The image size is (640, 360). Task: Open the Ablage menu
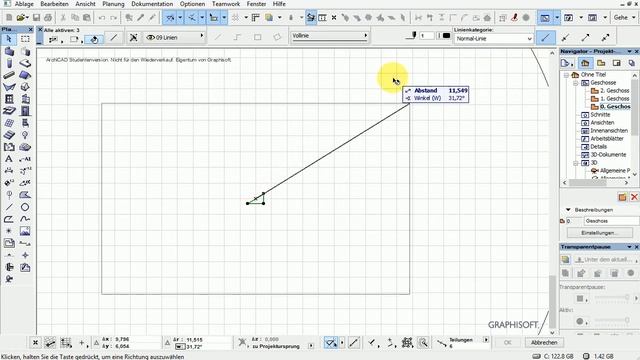click(24, 4)
